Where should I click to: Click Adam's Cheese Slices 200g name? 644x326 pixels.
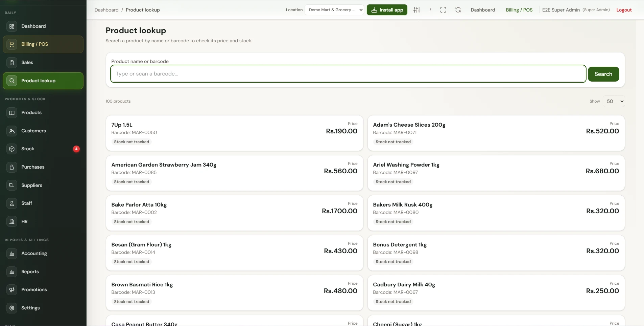[409, 125]
